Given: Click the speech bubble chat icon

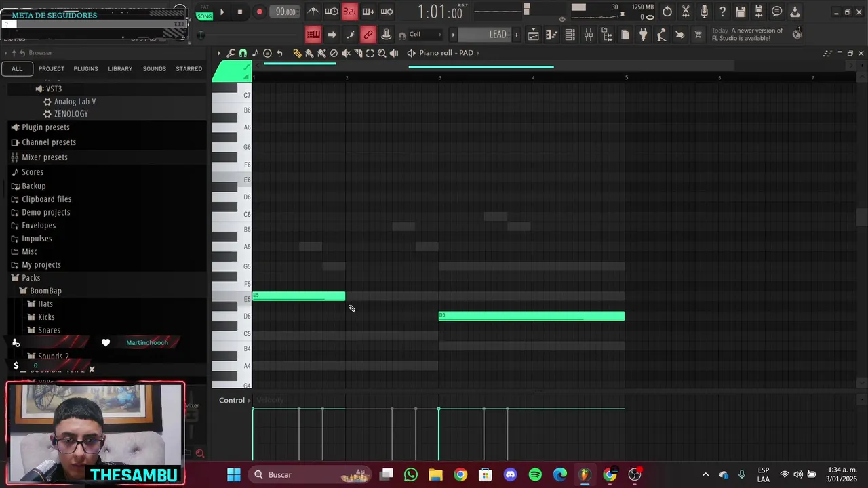Looking at the screenshot, I should (777, 12).
